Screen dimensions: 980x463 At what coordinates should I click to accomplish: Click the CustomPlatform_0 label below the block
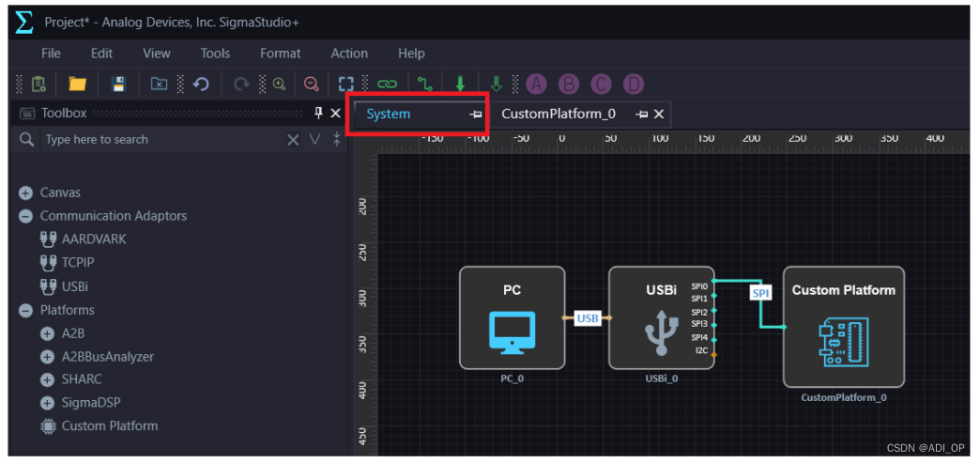point(844,397)
